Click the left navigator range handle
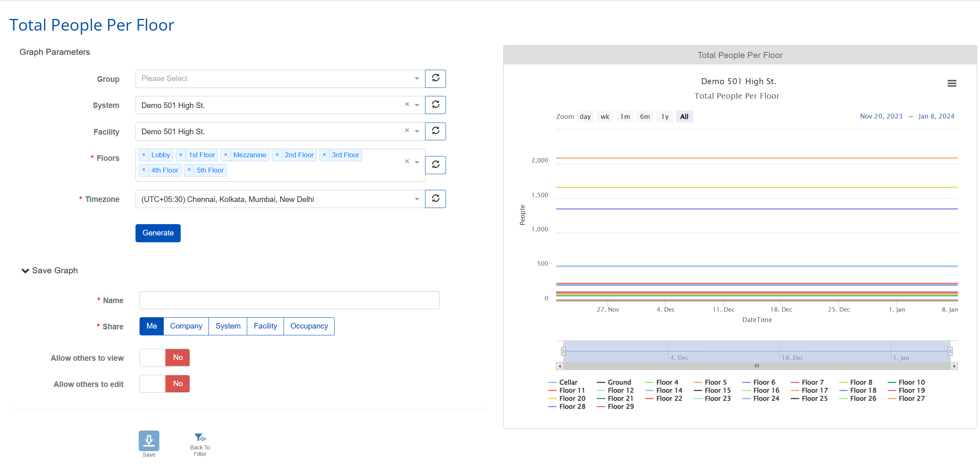This screenshot has width=980, height=466. tap(563, 351)
